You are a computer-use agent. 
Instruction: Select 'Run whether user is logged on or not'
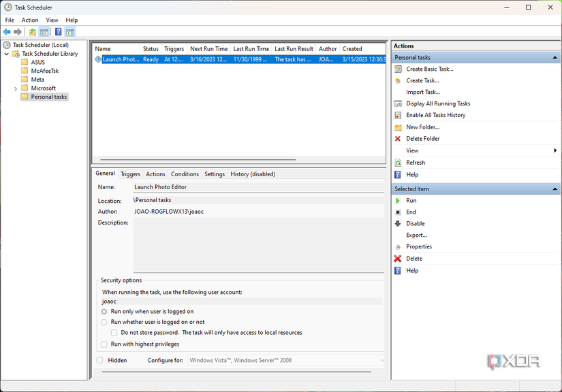104,322
